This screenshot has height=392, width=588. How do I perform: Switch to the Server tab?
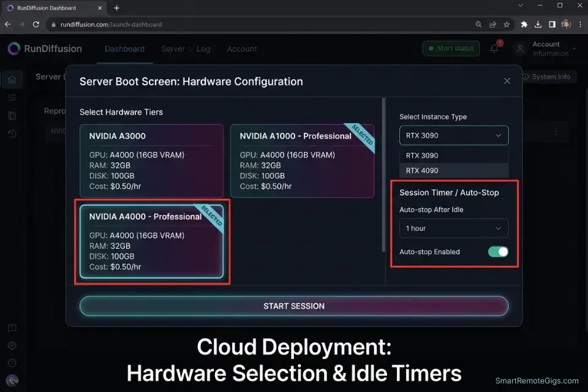173,49
